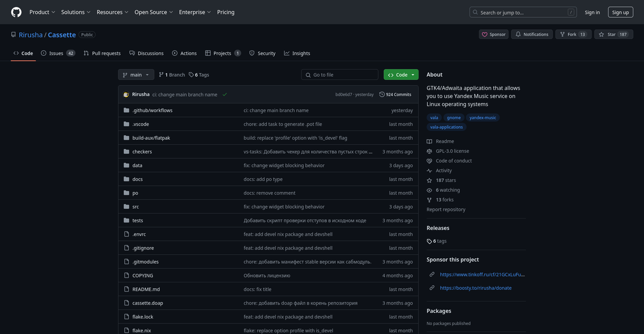Switch to the Projects tab
Screen dimensions: 644x334
(x=223, y=53)
